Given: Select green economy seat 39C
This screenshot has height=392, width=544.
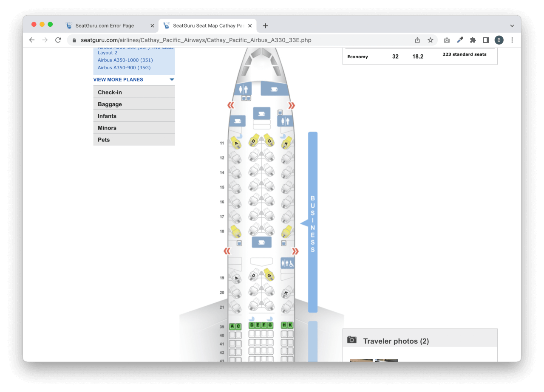Looking at the screenshot, I should (x=238, y=327).
